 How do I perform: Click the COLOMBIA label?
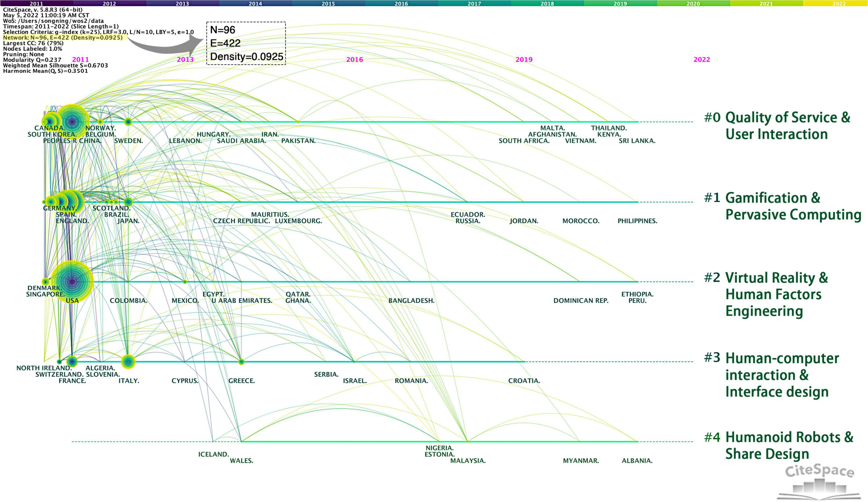pyautogui.click(x=128, y=301)
